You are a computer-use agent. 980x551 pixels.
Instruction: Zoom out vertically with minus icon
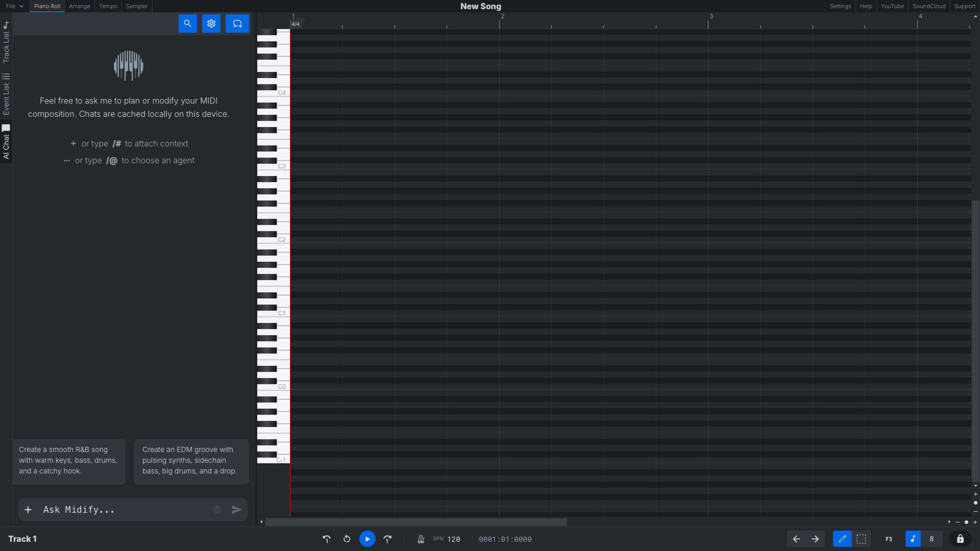(975, 511)
